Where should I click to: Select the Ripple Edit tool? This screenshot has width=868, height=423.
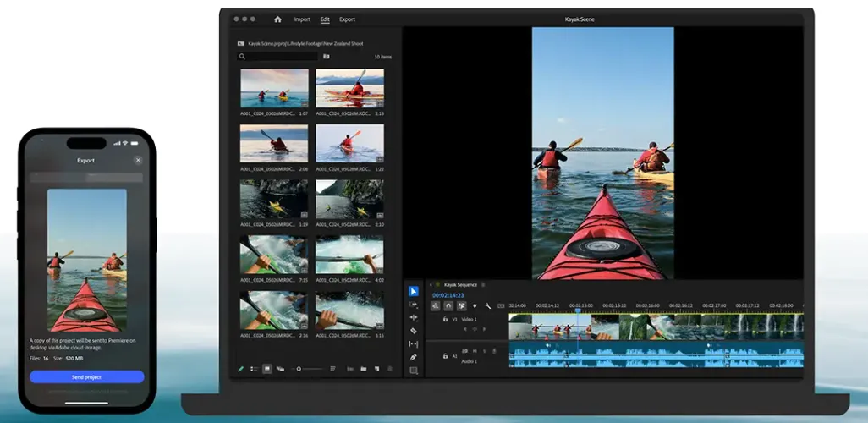coord(414,317)
